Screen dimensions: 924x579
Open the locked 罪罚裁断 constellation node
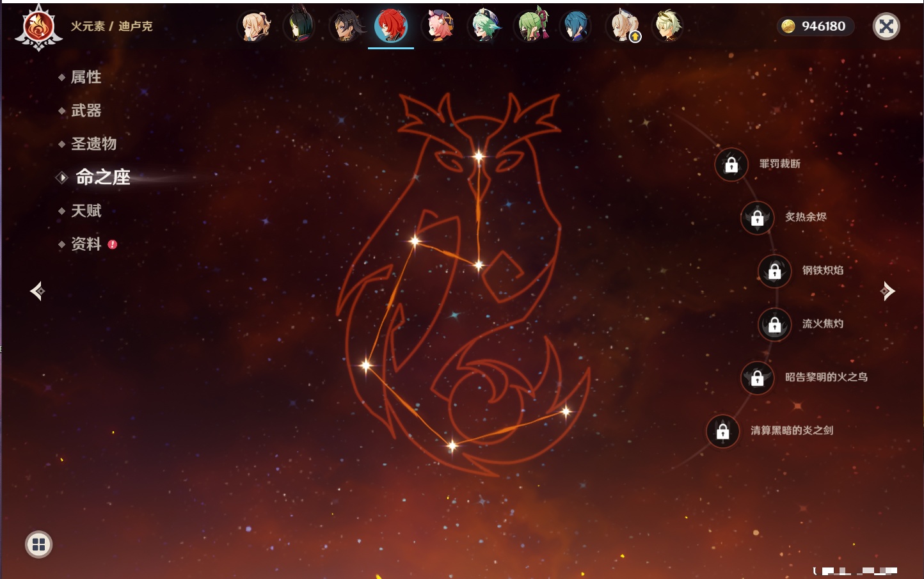point(731,164)
